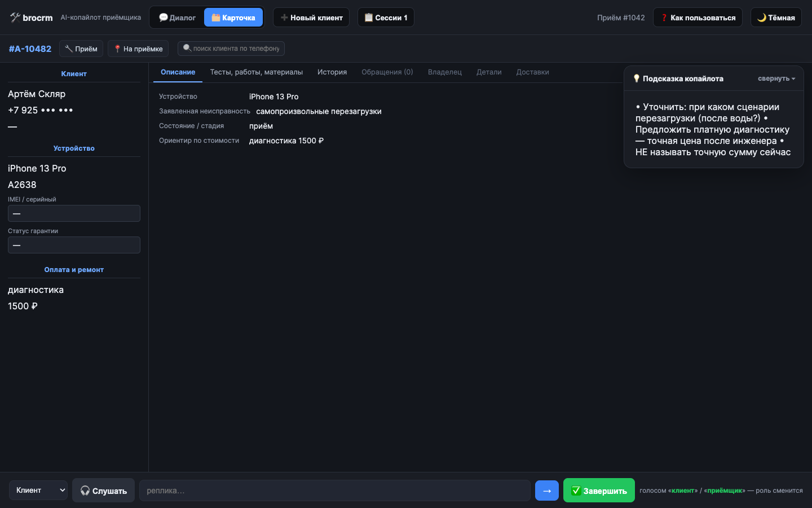
Task: Open the Описание tab
Action: point(178,72)
